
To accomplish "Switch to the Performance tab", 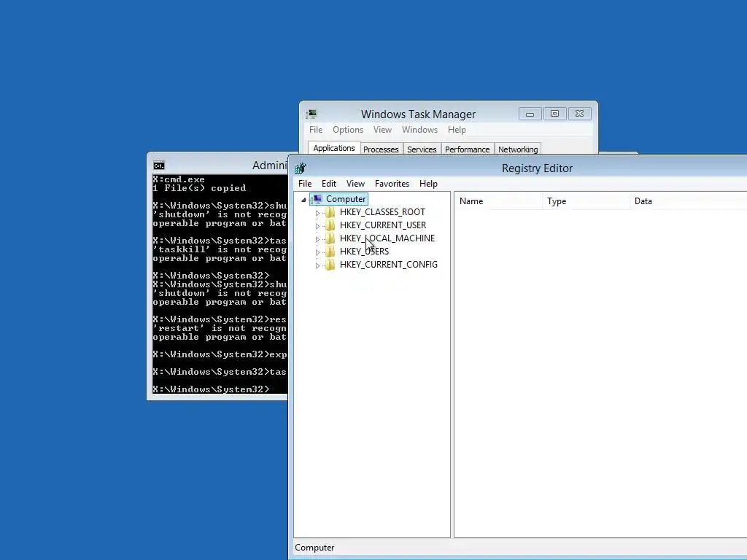I will pos(468,149).
